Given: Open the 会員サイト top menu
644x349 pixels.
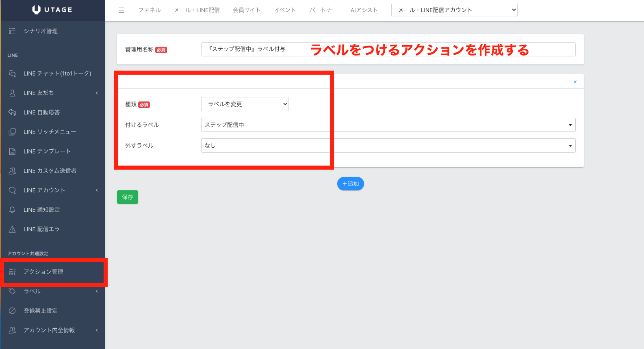Looking at the screenshot, I should point(246,10).
